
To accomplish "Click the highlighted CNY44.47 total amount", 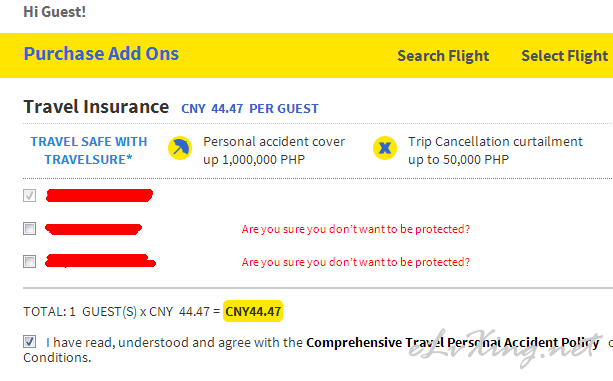I will (253, 311).
